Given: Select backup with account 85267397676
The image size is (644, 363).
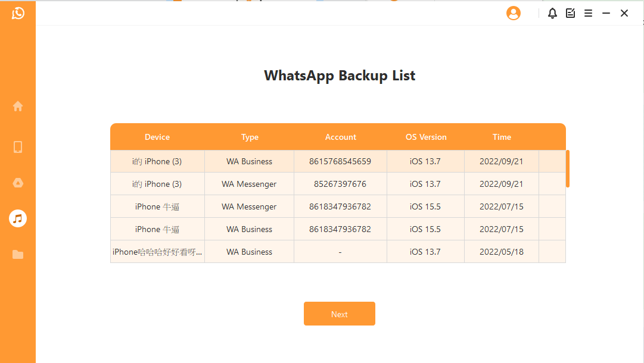Looking at the screenshot, I should (340, 184).
